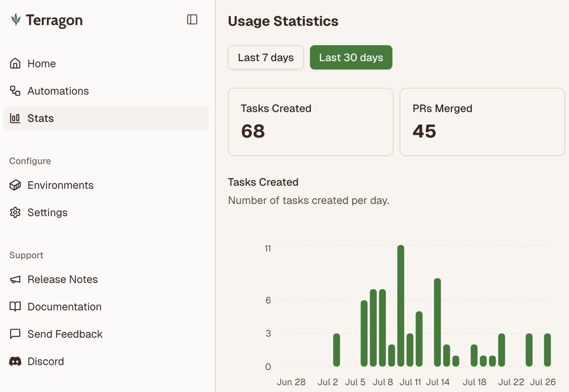Select the Last 30 days range
The height and width of the screenshot is (392, 569).
351,57
